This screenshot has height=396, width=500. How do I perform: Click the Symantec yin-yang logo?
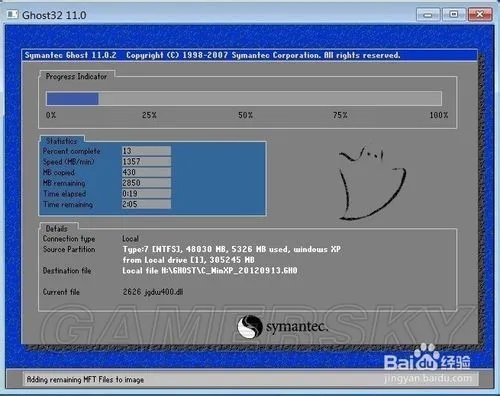tap(249, 327)
